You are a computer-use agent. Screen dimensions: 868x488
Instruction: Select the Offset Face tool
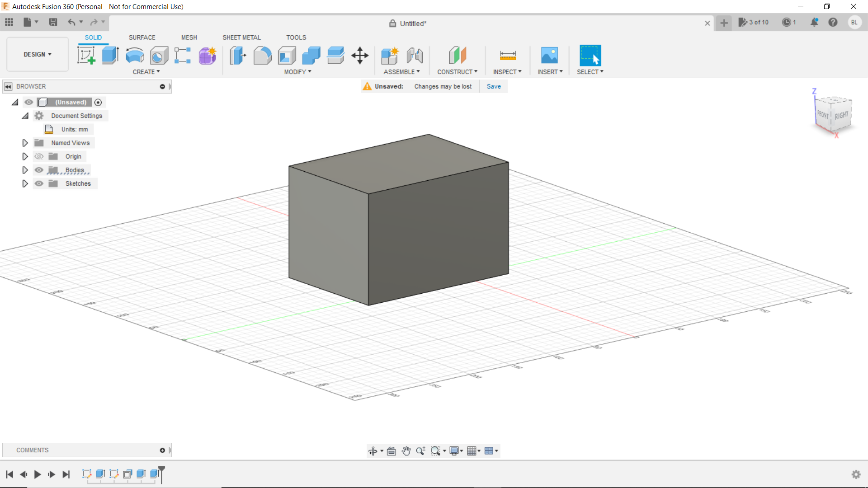coord(335,56)
